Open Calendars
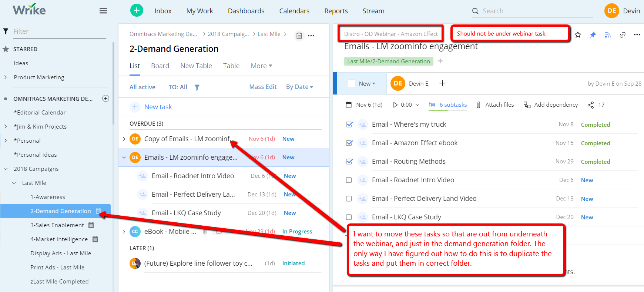The width and height of the screenshot is (644, 292). 294,11
